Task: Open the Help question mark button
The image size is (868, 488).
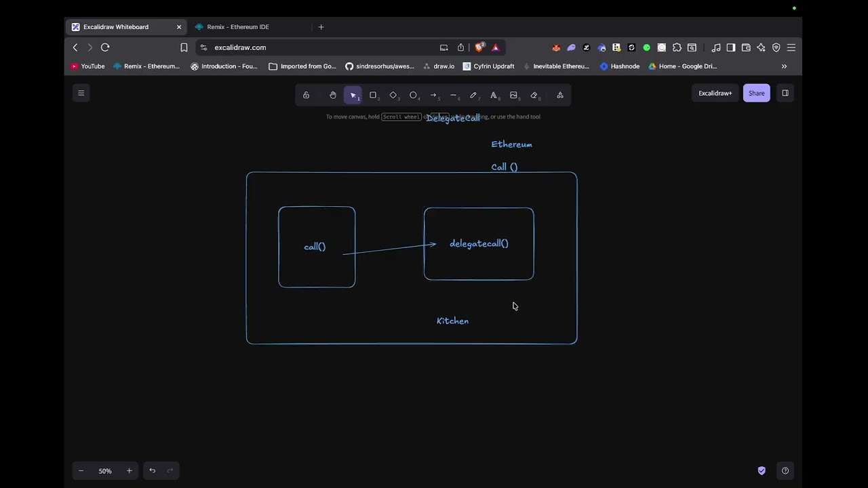Action: [785, 470]
